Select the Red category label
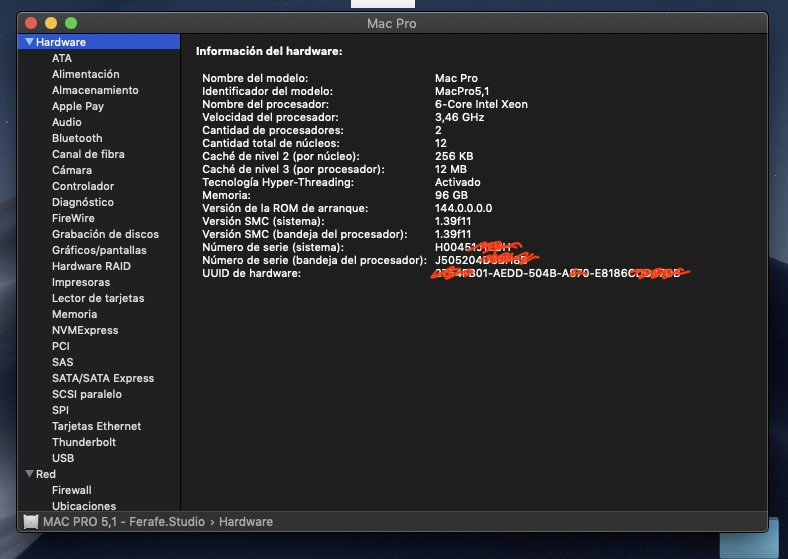Image resolution: width=788 pixels, height=559 pixels. [x=46, y=474]
